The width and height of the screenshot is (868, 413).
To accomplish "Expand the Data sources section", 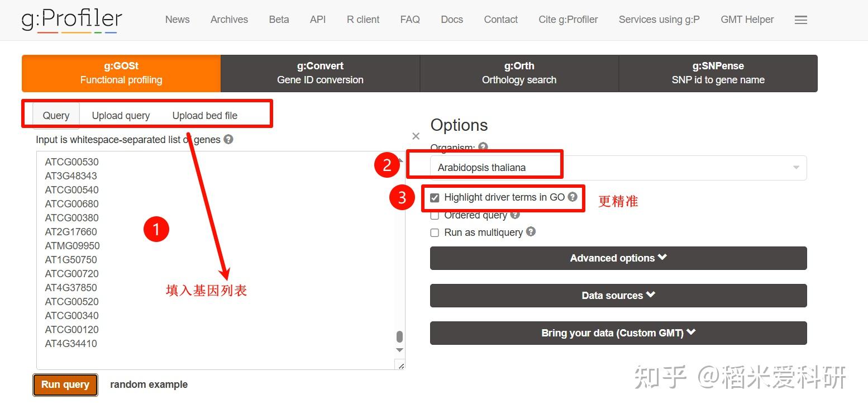I will click(617, 295).
